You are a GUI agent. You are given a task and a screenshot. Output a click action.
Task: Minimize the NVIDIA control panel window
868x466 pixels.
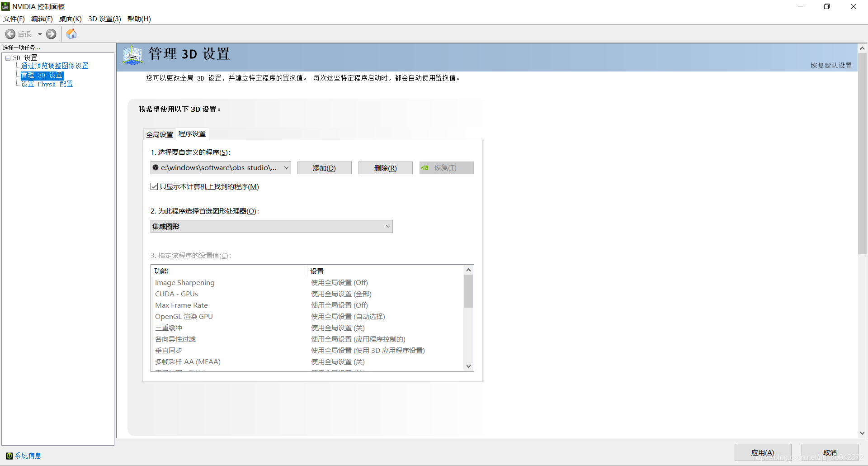(x=801, y=6)
